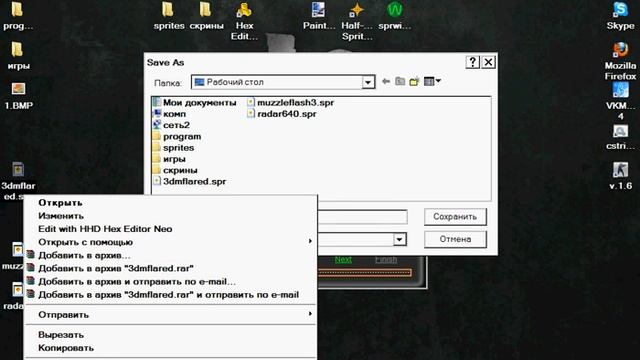Click the help question mark button

pyautogui.click(x=472, y=62)
